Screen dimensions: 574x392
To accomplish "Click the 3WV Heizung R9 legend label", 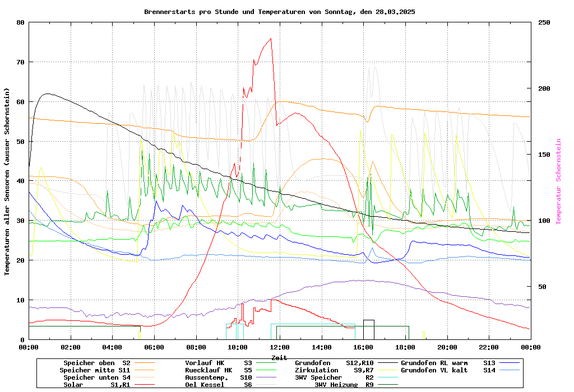I will click(x=344, y=385).
